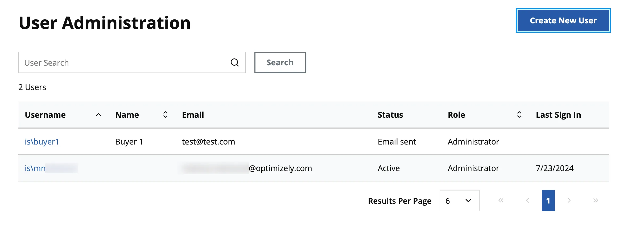The image size is (644, 229).
Task: Click the Buyer 1 name cell
Action: (x=129, y=142)
